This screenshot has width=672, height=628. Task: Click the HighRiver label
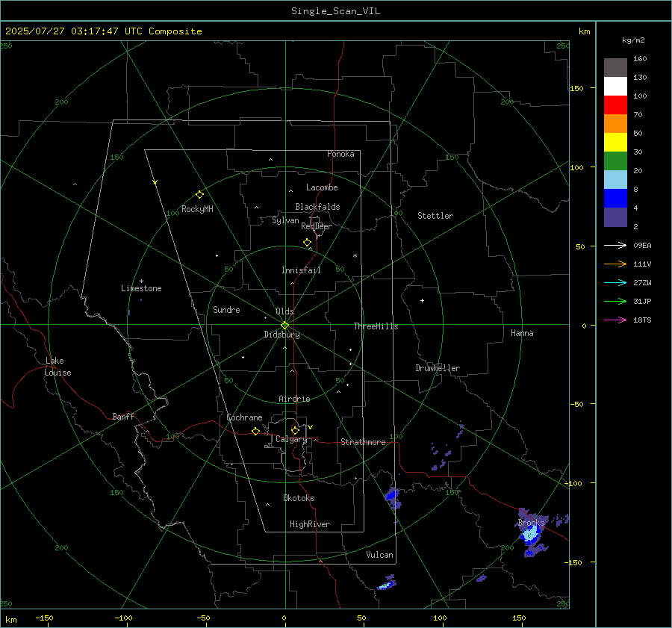pyautogui.click(x=310, y=524)
